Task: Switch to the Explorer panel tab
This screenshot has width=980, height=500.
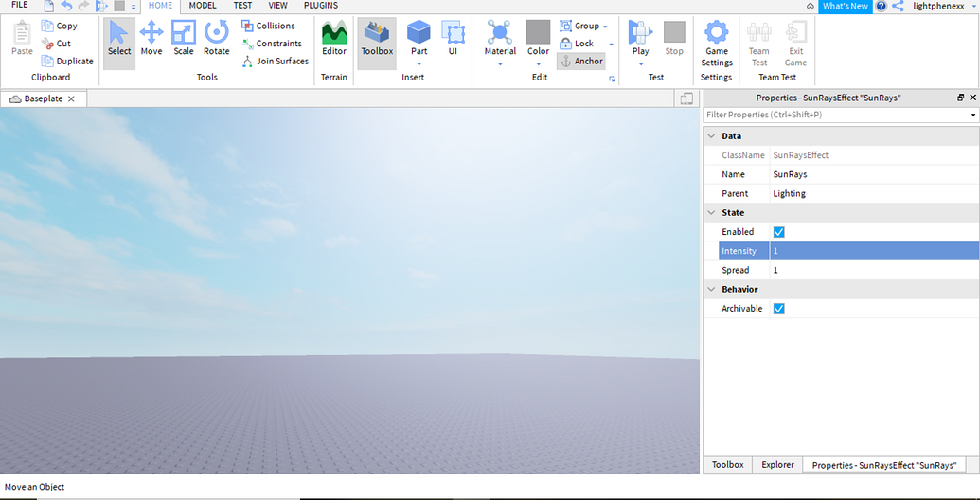Action: pyautogui.click(x=777, y=465)
